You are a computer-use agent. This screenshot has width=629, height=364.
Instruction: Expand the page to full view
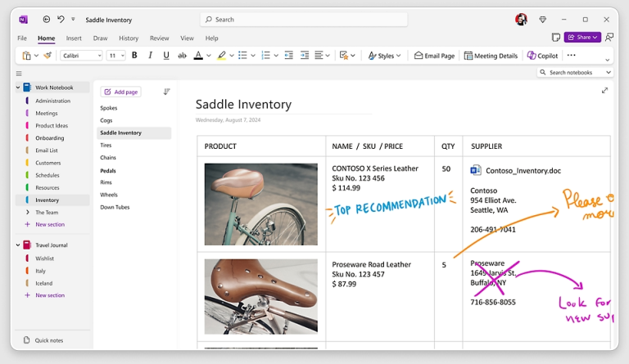tap(605, 91)
